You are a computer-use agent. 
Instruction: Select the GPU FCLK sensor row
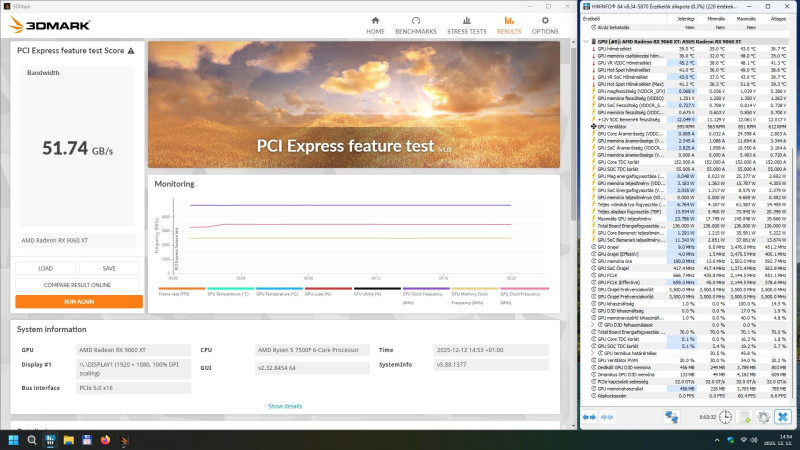(688, 275)
